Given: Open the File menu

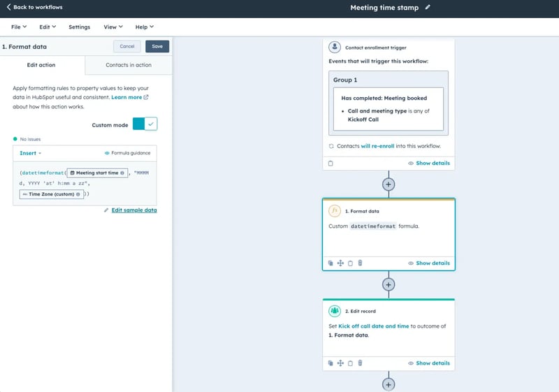Looking at the screenshot, I should tap(19, 27).
